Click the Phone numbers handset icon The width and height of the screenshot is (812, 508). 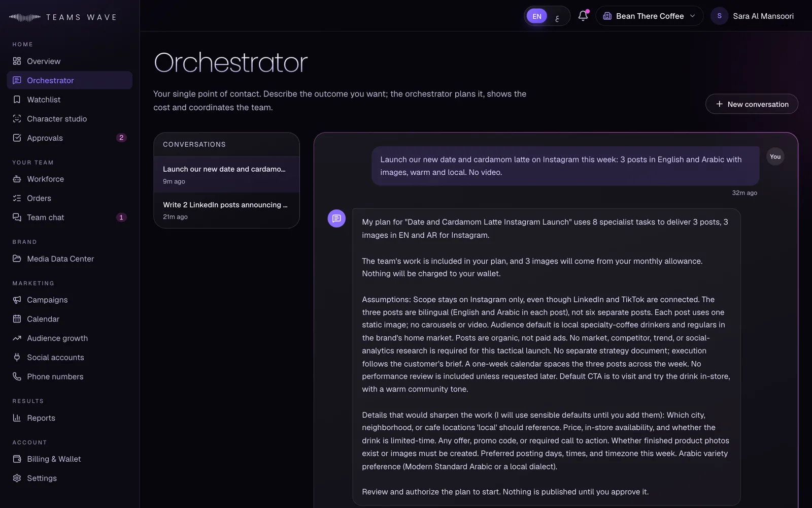[17, 376]
